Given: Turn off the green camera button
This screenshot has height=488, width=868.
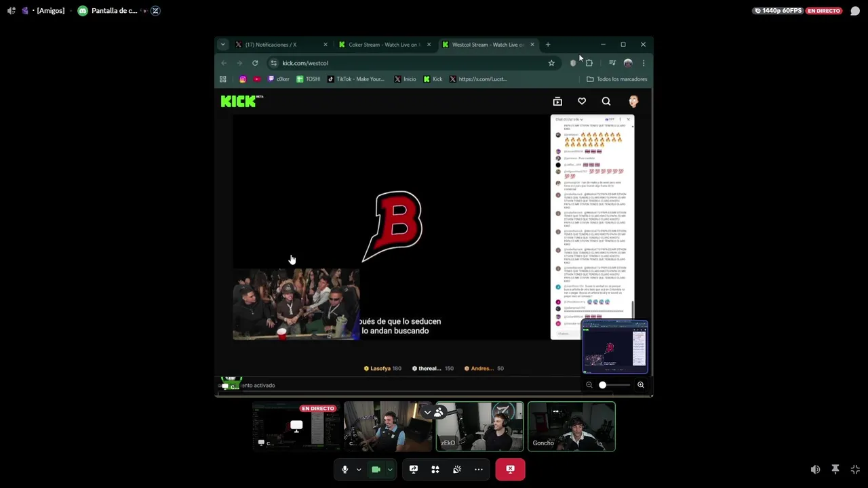Looking at the screenshot, I should (x=376, y=469).
